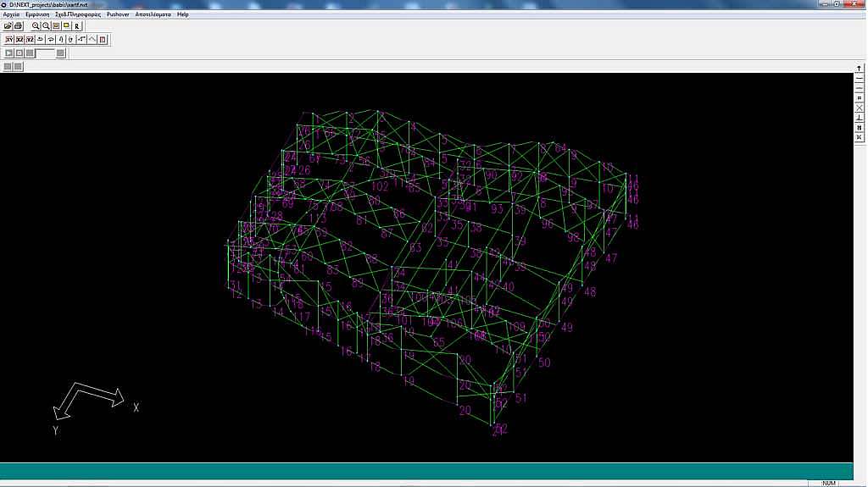This screenshot has height=487, width=868.
Task: Click the yellow rectangle toolbar icon
Action: click(x=66, y=26)
